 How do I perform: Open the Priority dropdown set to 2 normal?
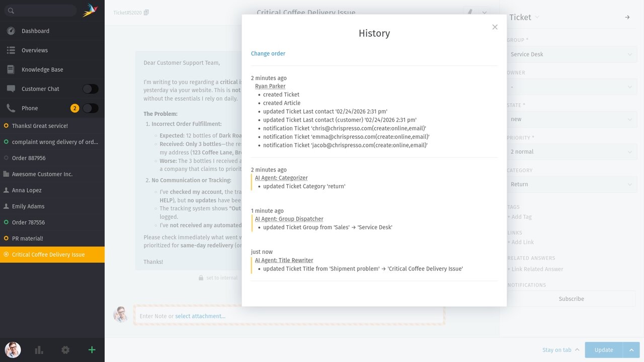pyautogui.click(x=572, y=152)
